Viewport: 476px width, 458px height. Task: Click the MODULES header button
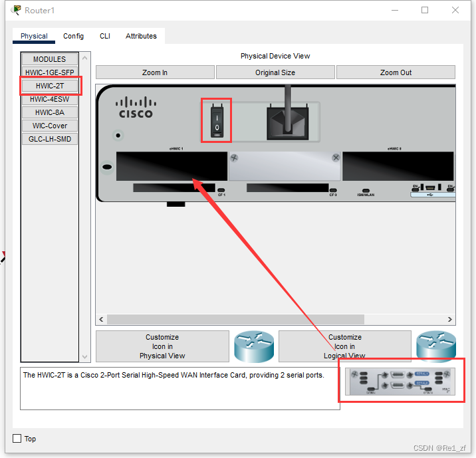point(49,59)
